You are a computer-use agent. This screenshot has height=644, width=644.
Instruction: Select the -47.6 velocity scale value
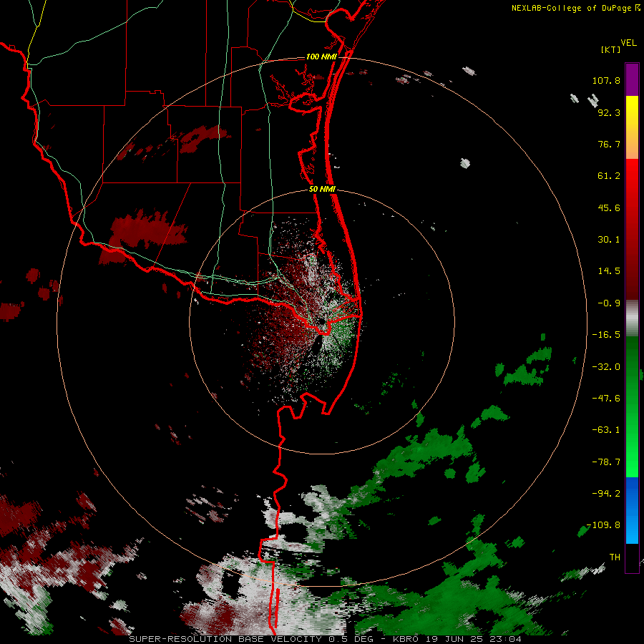tap(606, 399)
